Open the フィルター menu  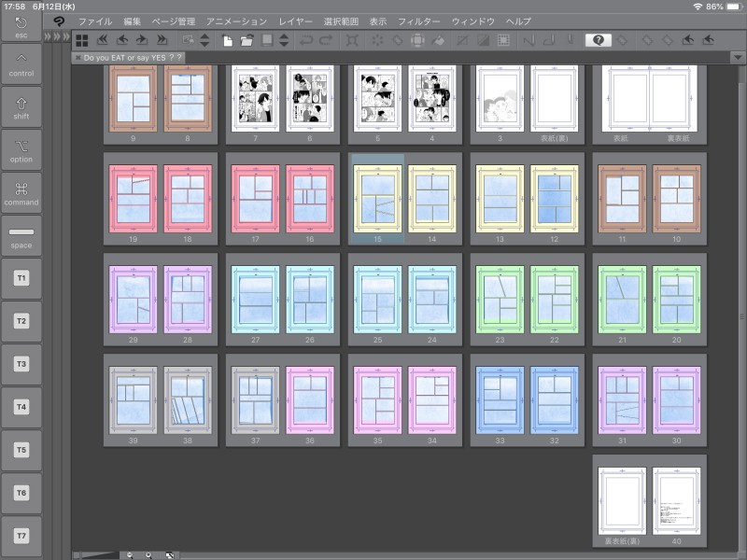(418, 21)
